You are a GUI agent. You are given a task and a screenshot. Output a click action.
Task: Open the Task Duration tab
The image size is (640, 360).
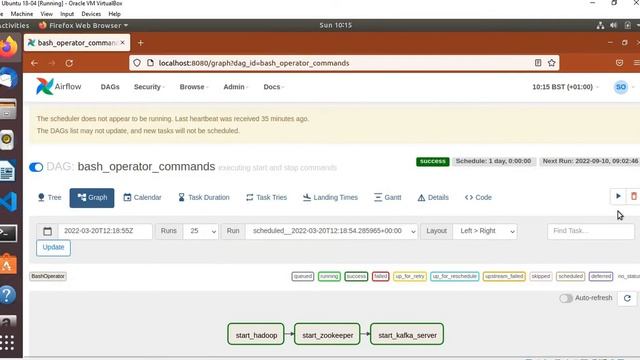click(x=204, y=198)
